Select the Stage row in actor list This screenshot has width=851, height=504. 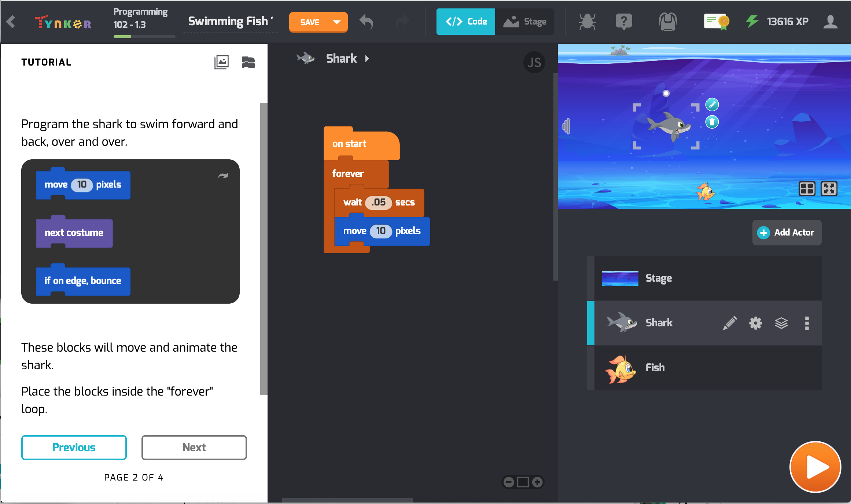pos(704,278)
